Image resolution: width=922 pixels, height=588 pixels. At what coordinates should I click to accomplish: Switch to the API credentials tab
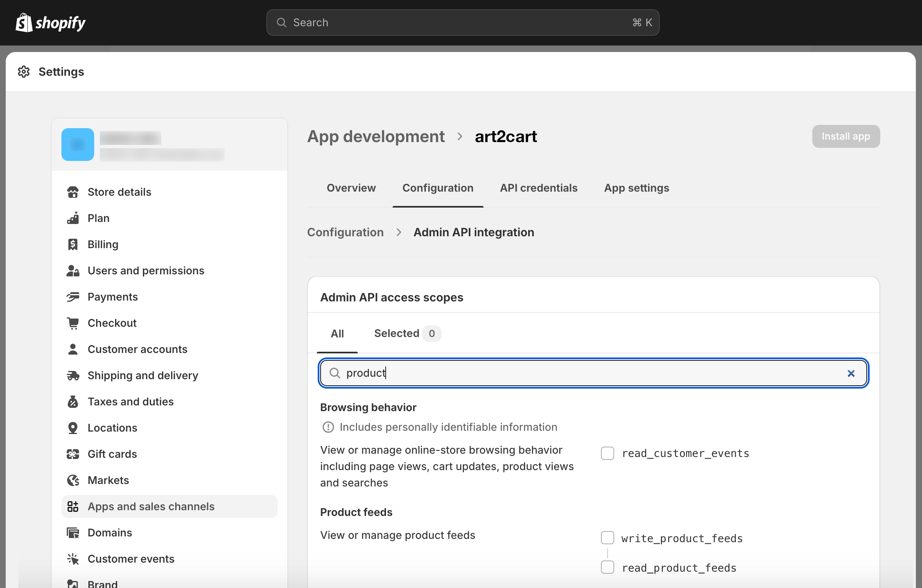coord(538,188)
